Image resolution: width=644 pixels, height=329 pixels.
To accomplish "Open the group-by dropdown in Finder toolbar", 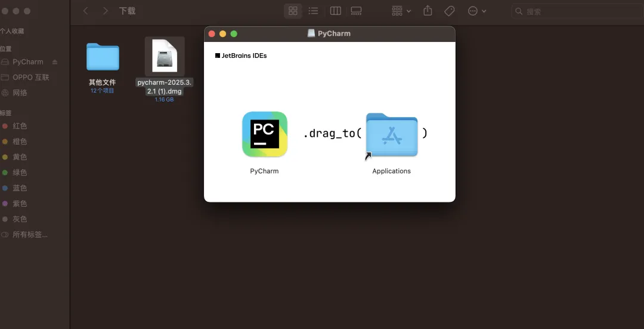I will pos(401,11).
